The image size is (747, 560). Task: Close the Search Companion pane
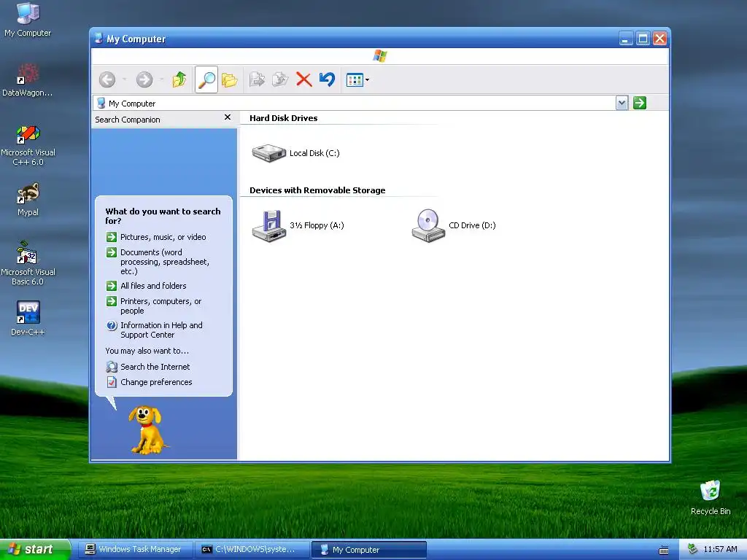pyautogui.click(x=228, y=117)
